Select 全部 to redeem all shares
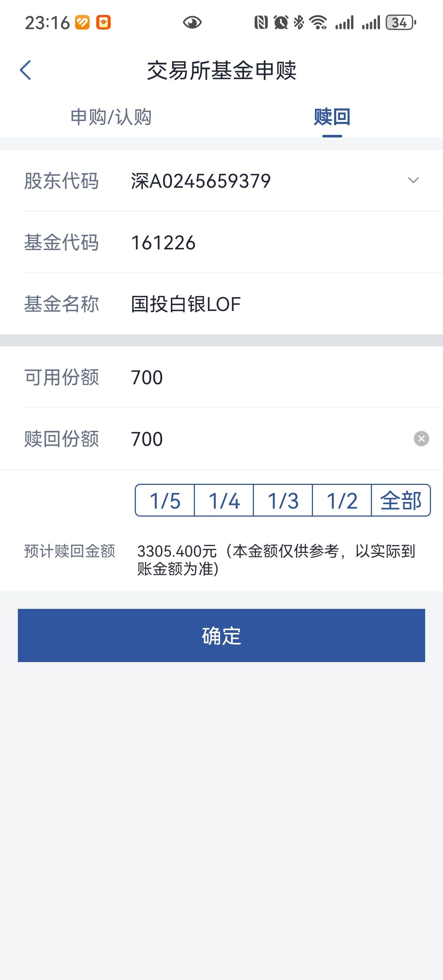The width and height of the screenshot is (443, 980). pyautogui.click(x=401, y=501)
